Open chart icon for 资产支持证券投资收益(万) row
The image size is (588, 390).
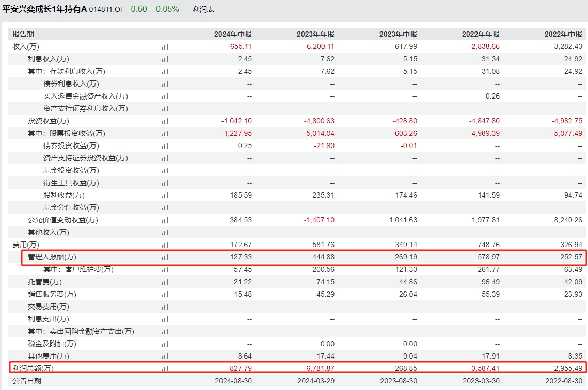[x=165, y=158]
